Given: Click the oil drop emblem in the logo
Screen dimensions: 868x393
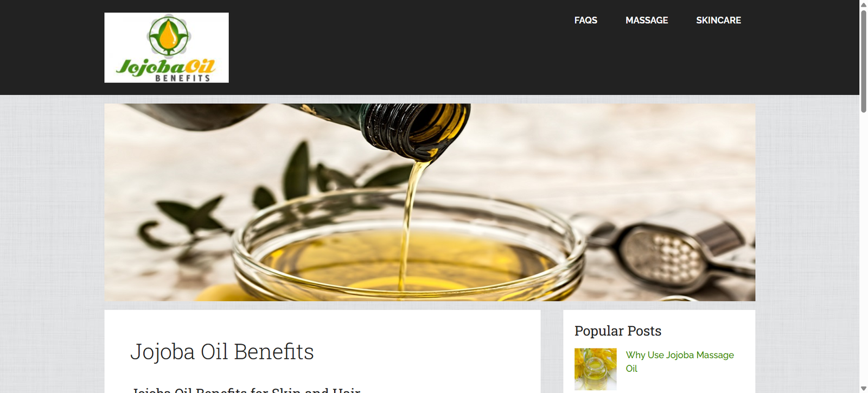Looking at the screenshot, I should (168, 36).
